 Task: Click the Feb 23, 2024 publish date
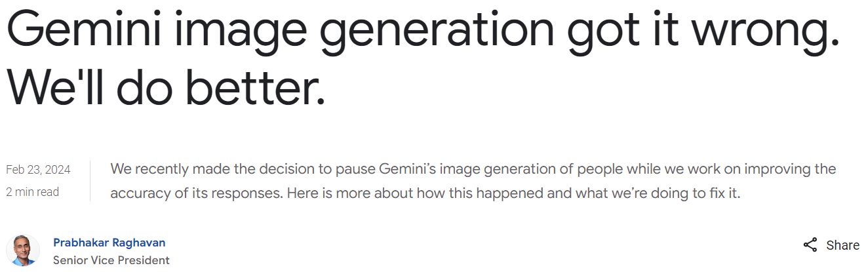[x=38, y=170]
